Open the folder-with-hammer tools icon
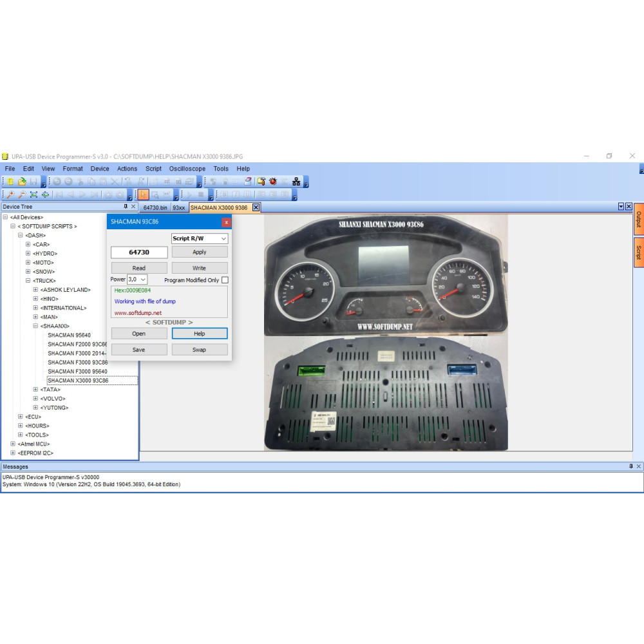The image size is (644, 644). pos(261,182)
